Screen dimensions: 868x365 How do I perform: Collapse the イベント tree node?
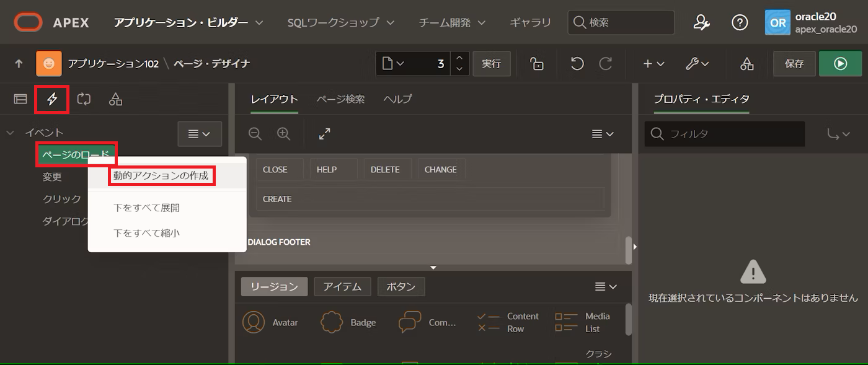[x=10, y=132]
